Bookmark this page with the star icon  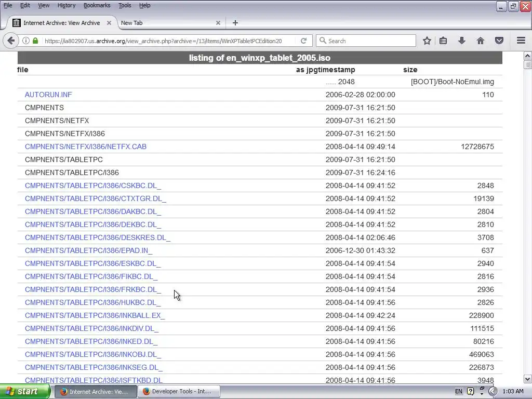(x=427, y=41)
